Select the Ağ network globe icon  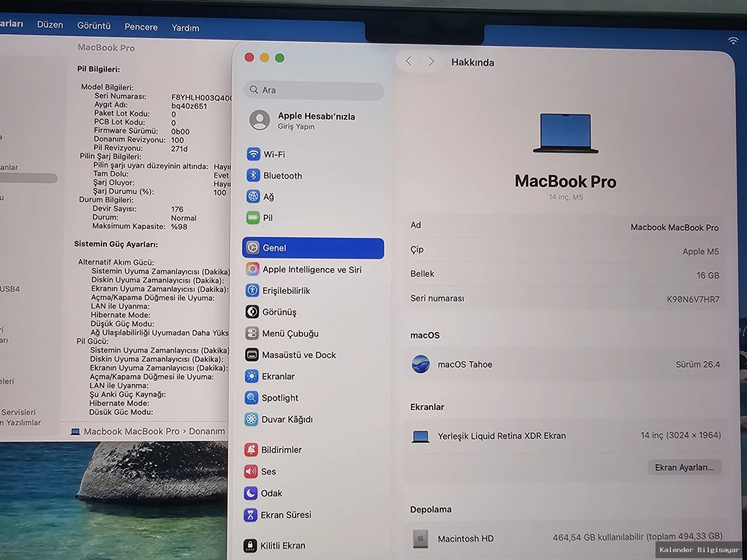coord(253,196)
